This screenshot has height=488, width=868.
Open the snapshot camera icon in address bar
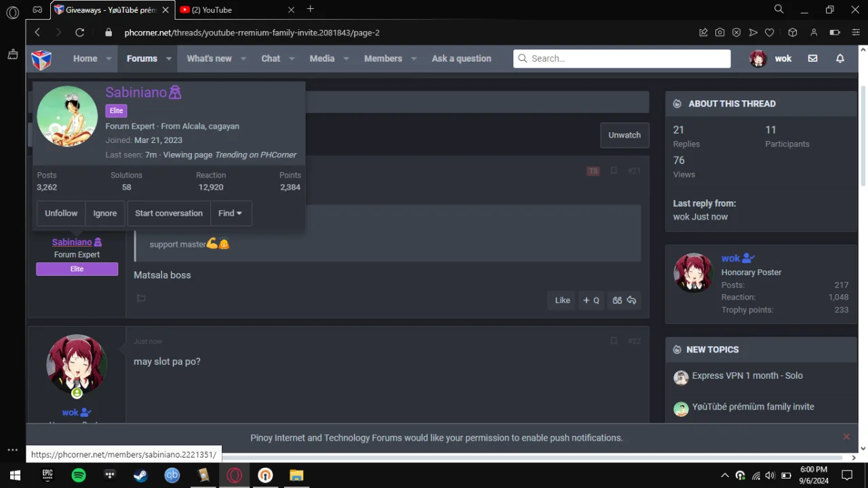(x=719, y=33)
